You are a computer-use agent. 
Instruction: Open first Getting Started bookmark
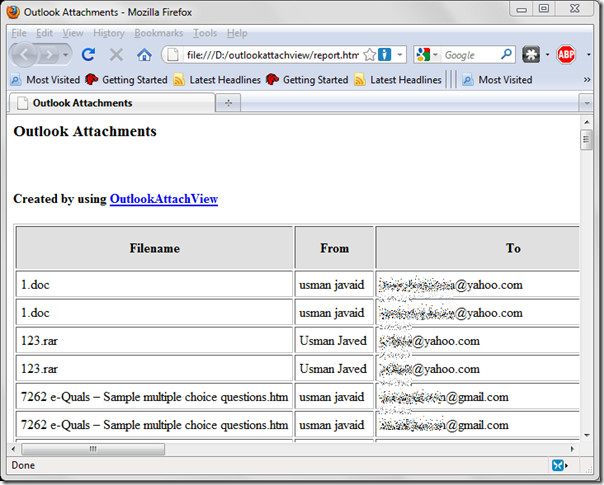click(x=126, y=80)
